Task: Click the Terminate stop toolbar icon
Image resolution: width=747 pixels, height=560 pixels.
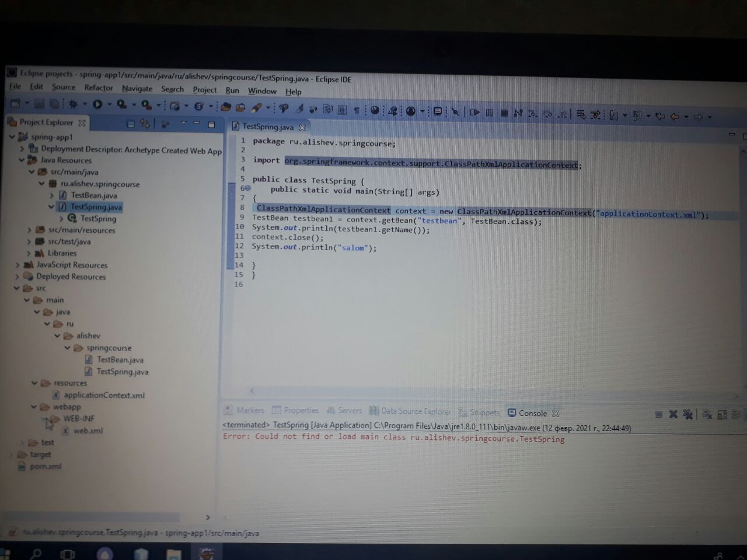Action: (504, 113)
